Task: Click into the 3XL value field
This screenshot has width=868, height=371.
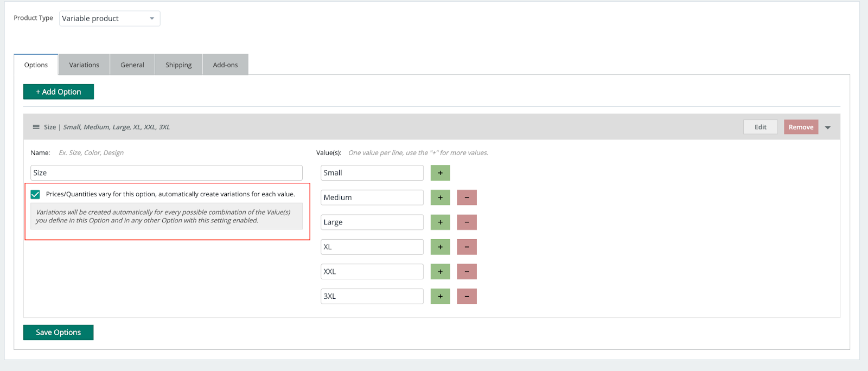Action: [x=372, y=296]
